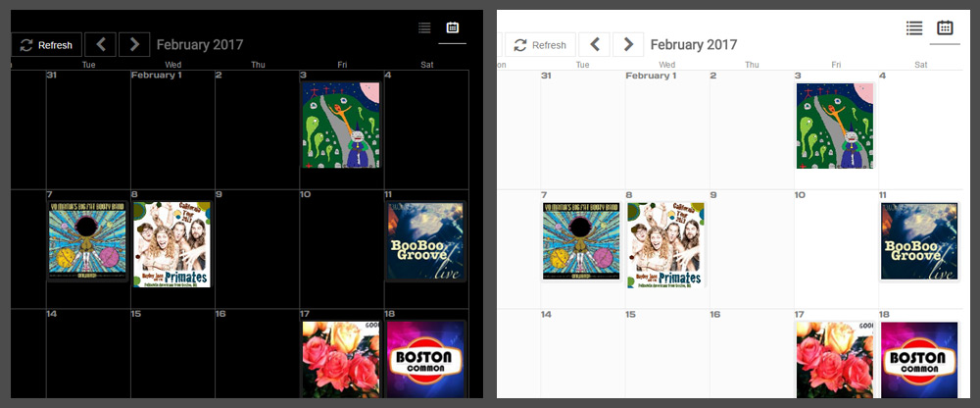
Task: Select calendar view icon in dark calendar
Action: click(x=453, y=27)
